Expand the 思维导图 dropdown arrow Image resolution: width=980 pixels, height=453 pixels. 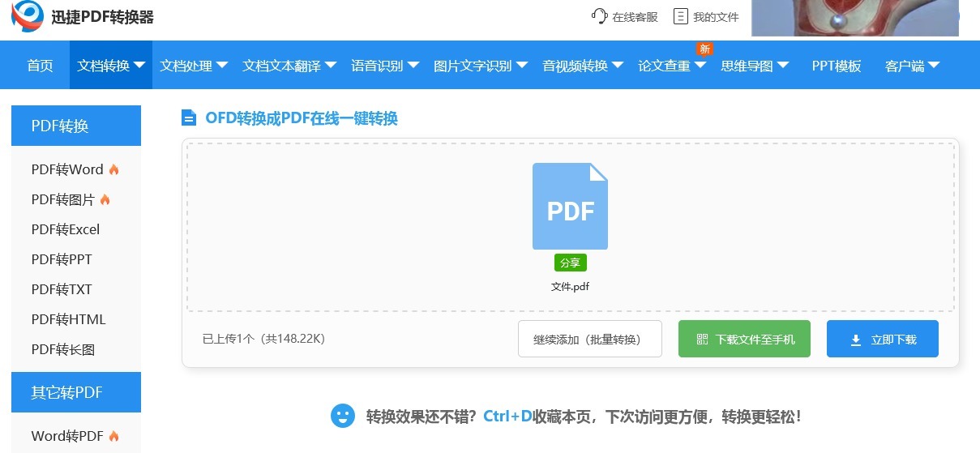(x=783, y=65)
